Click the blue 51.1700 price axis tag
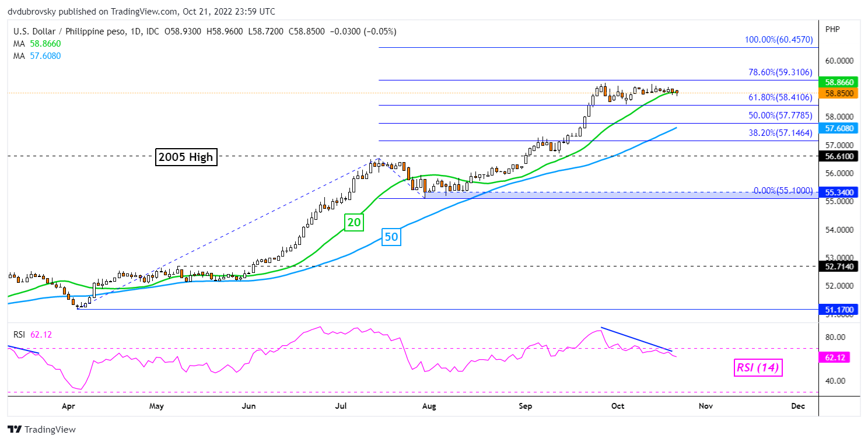This screenshot has height=442, width=868. pyautogui.click(x=838, y=310)
